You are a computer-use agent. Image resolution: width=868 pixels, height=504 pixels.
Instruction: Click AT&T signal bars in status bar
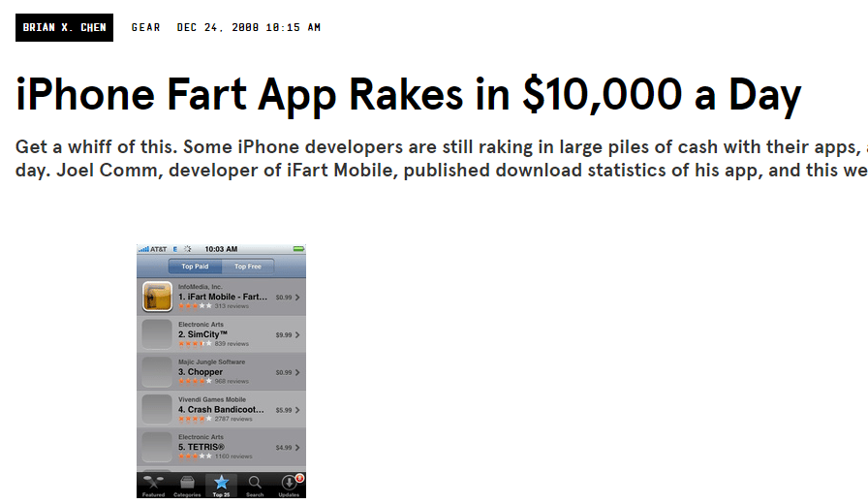click(x=143, y=249)
